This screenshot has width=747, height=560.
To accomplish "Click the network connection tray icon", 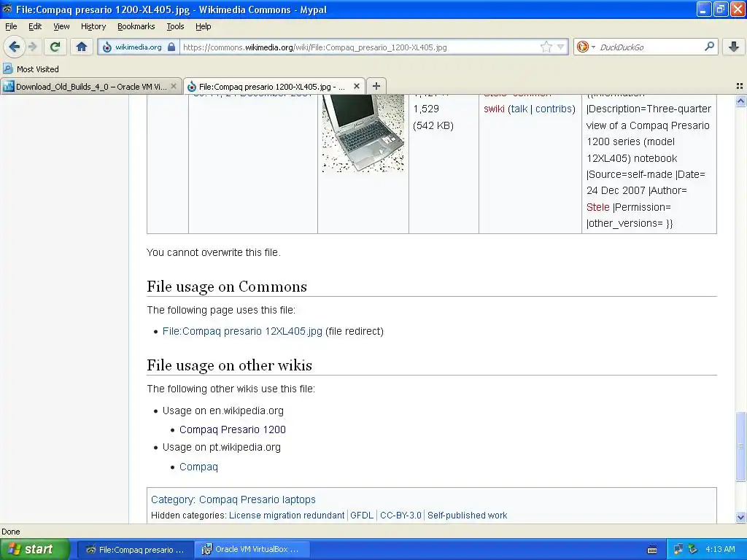I will click(678, 549).
